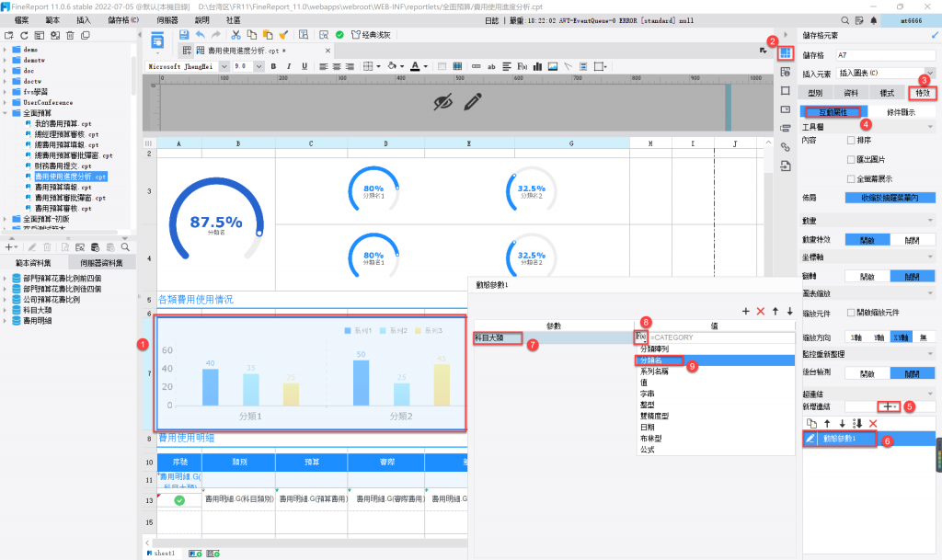Click the insert chart icon in the format bar
The width and height of the screenshot is (942, 560).
(539, 66)
